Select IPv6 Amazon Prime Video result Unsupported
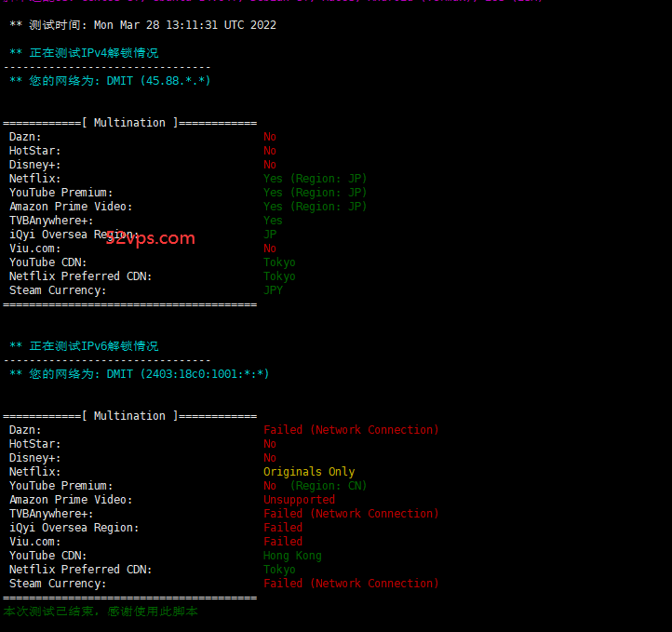Screen dimensions: 672x632 pyautogui.click(x=299, y=500)
